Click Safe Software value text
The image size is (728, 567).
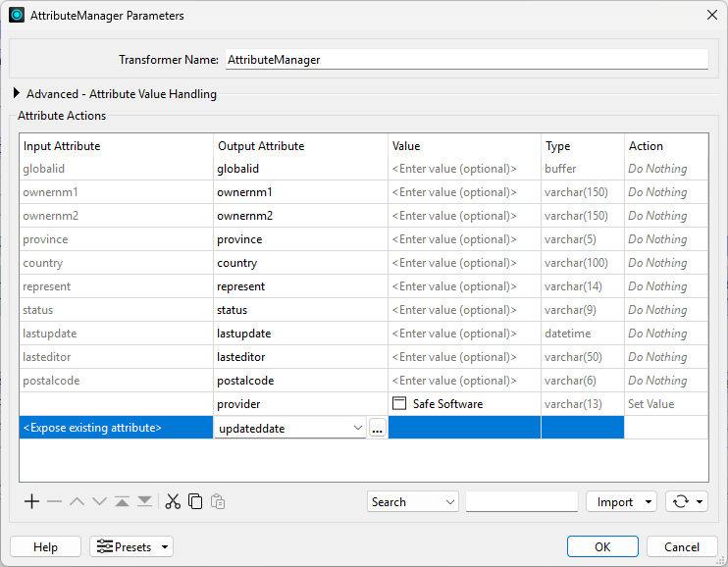point(447,404)
